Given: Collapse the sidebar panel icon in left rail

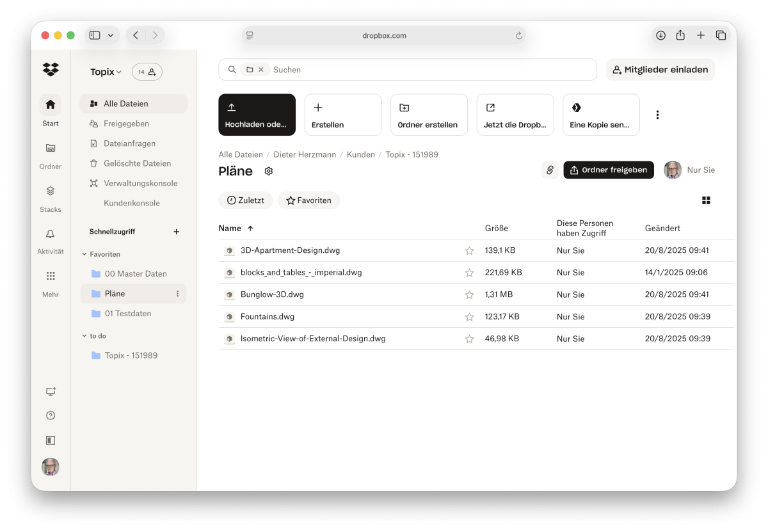Looking at the screenshot, I should 51,440.
